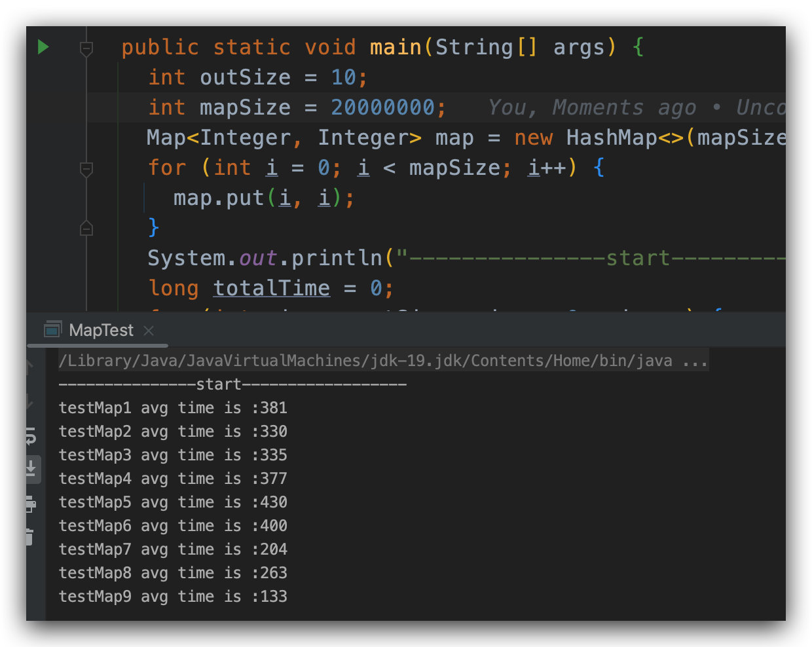This screenshot has width=812, height=647.
Task: Click the testMap8 avg time :263 line
Action: point(173,573)
